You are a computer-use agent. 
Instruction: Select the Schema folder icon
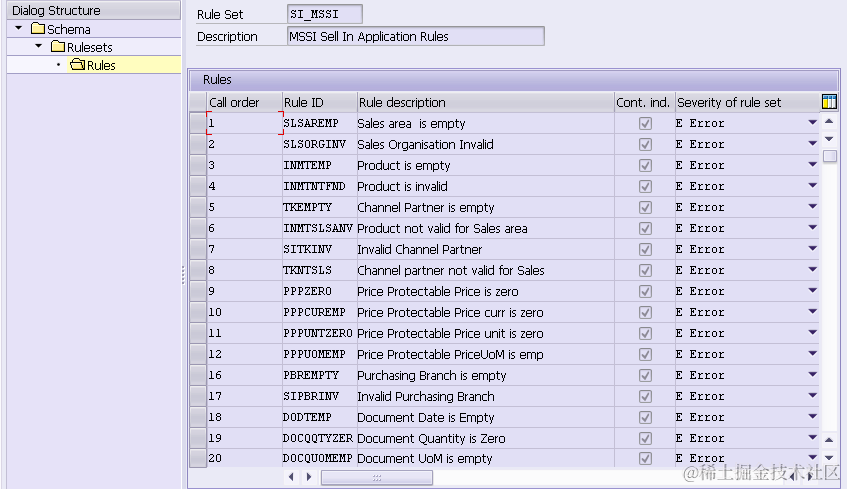(x=38, y=28)
